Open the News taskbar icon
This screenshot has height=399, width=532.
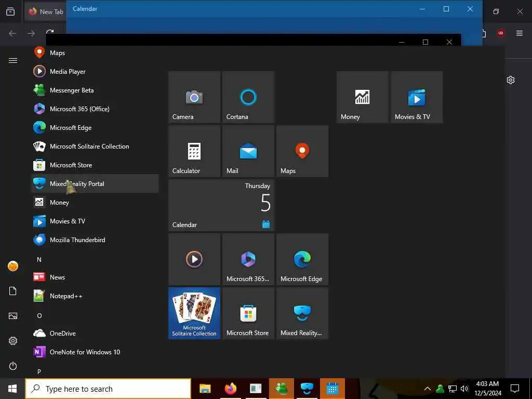tap(256, 389)
